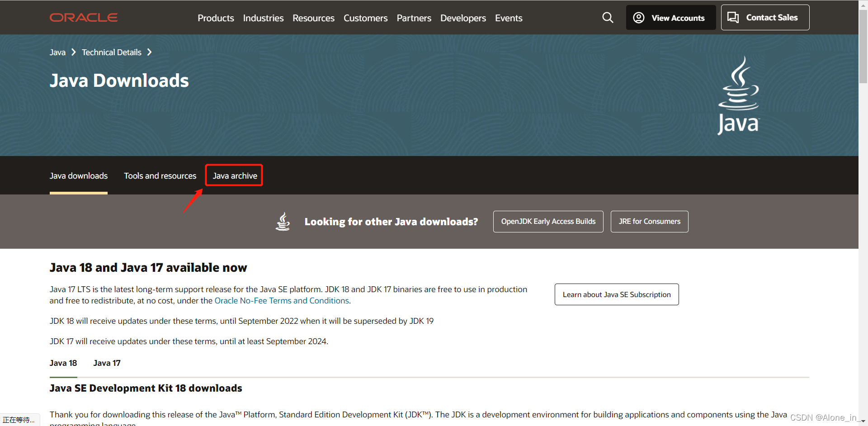Viewport: 868px width, 426px height.
Task: Open the Resources menu
Action: coord(313,18)
